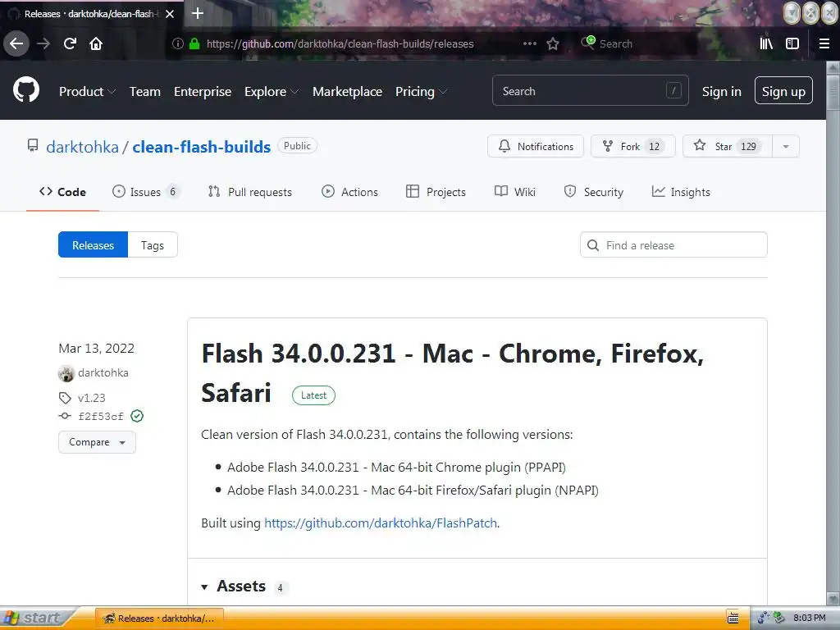Click the commit icon beside f2f53cf
This screenshot has height=630, width=840.
[65, 416]
